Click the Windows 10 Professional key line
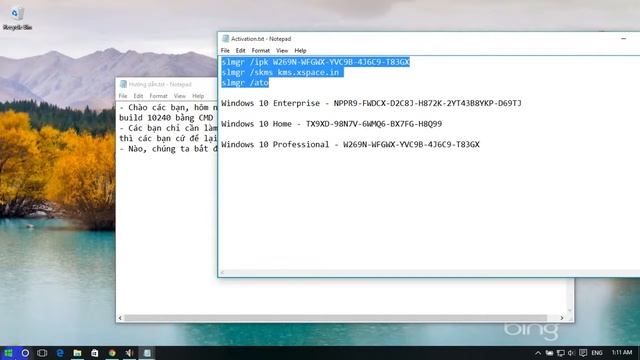The width and height of the screenshot is (640, 360). pos(350,144)
